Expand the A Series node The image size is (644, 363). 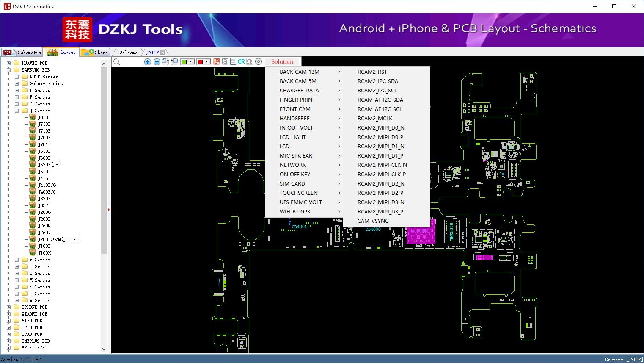(x=17, y=260)
